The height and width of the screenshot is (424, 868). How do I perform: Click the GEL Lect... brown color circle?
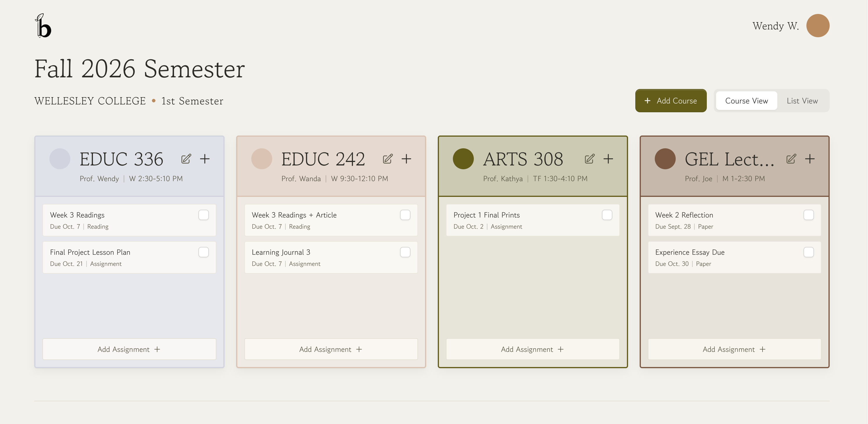point(665,159)
